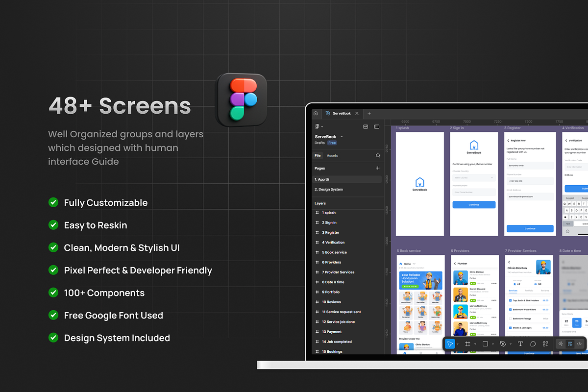Select the 7 Provider Services layer
The height and width of the screenshot is (392, 588).
coord(338,272)
